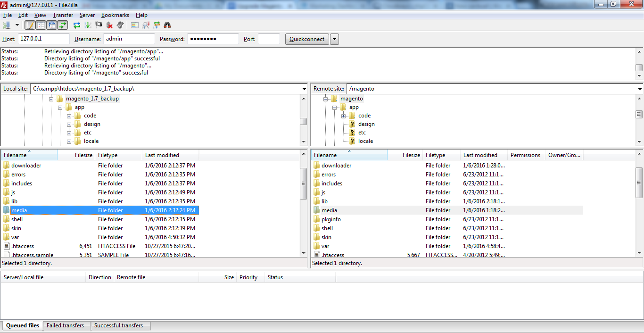Open the Edit menu
644x333 pixels.
coord(23,15)
